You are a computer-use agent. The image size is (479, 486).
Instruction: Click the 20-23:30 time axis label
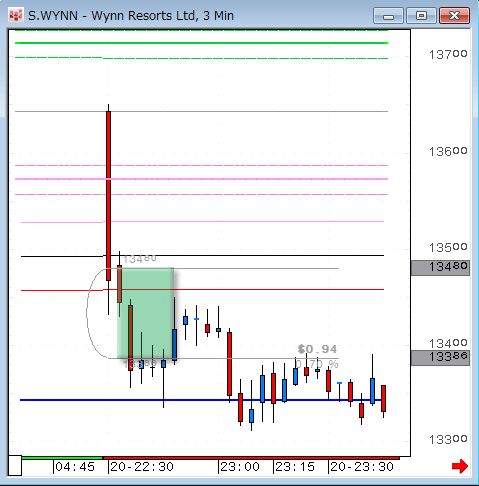(362, 467)
